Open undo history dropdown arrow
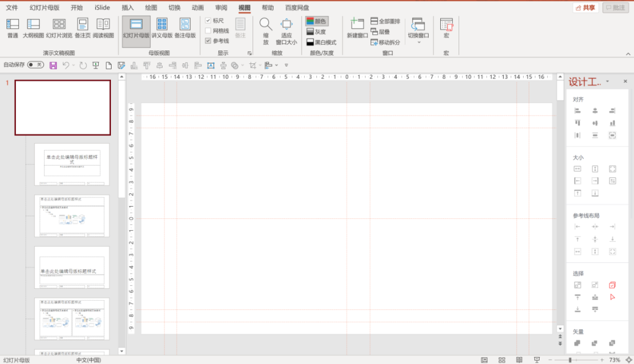 tap(73, 65)
